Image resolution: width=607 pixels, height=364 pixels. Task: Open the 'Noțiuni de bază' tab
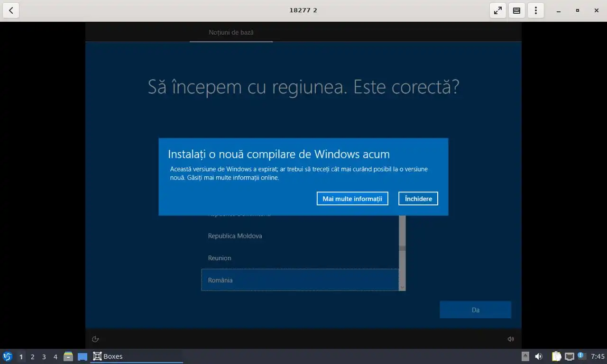tap(231, 32)
